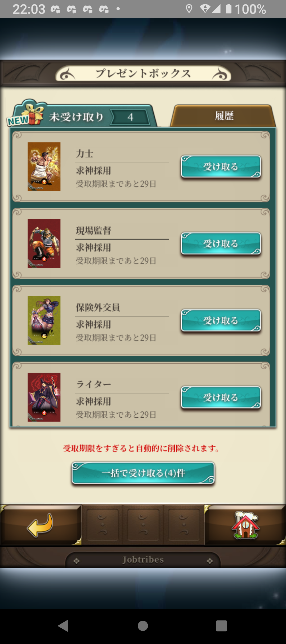The width and height of the screenshot is (286, 644).
Task: Claim the 現場監督 present with 受け取る
Action: pyautogui.click(x=221, y=243)
